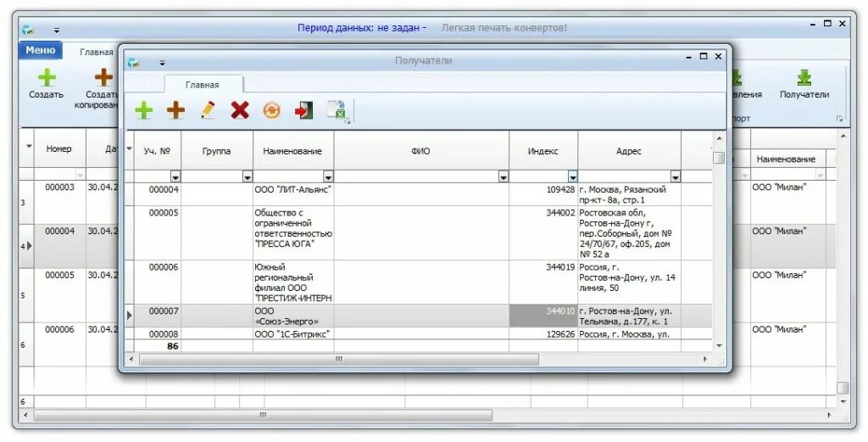The height and width of the screenshot is (442, 868).
Task: Sort by the Уч. № column header
Action: pos(157,151)
